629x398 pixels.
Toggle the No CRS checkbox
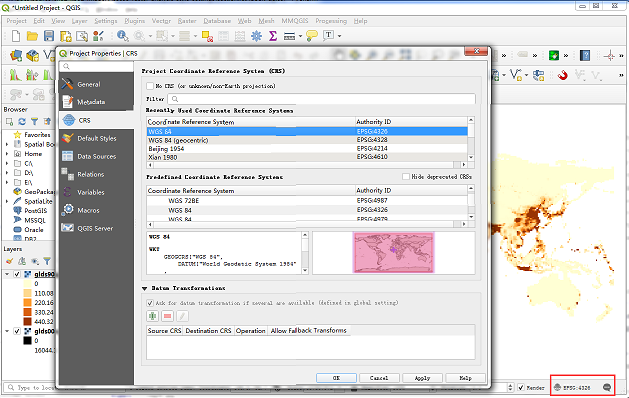coord(150,85)
